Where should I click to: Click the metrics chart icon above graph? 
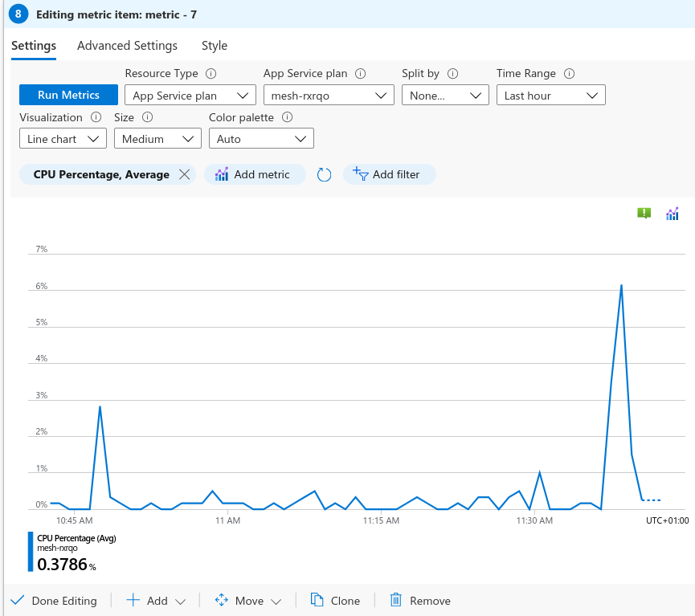click(x=673, y=214)
